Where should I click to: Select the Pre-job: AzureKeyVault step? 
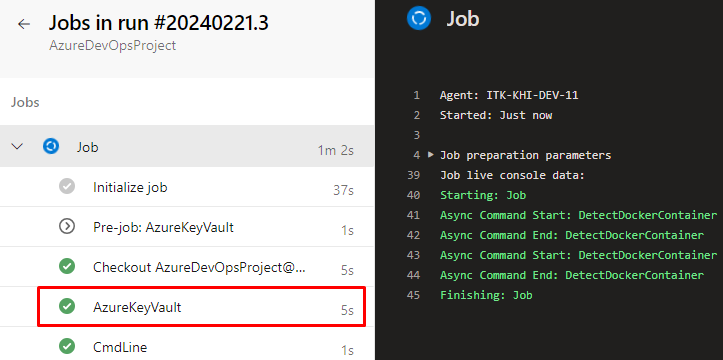tap(187, 226)
